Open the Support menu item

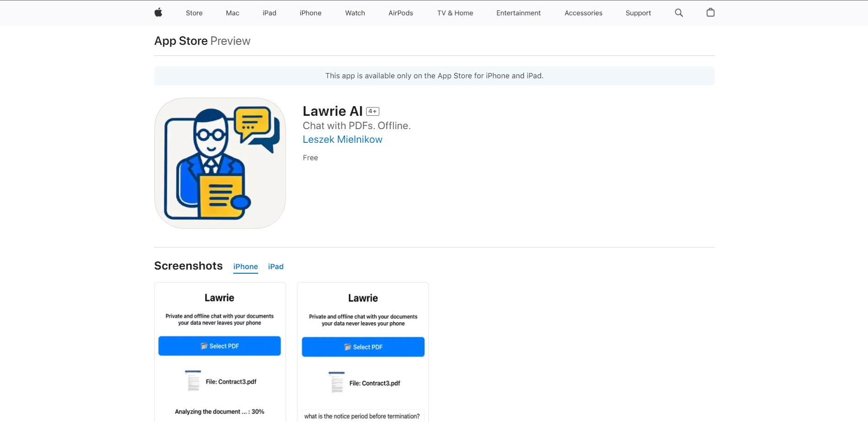click(638, 13)
